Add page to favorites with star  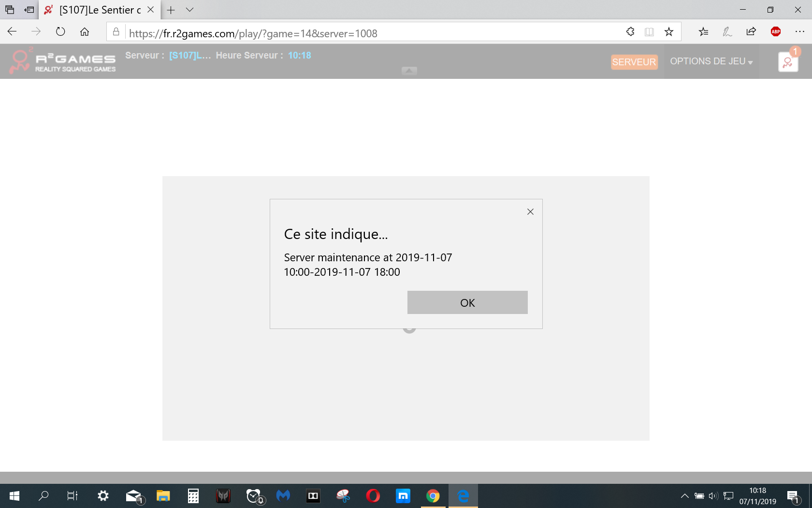[x=669, y=32]
